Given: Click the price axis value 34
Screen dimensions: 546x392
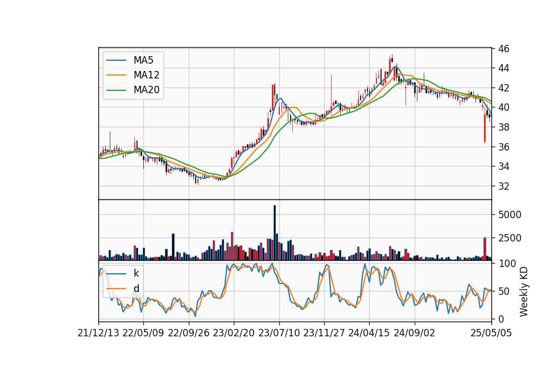Looking at the screenshot, I should (x=503, y=166).
